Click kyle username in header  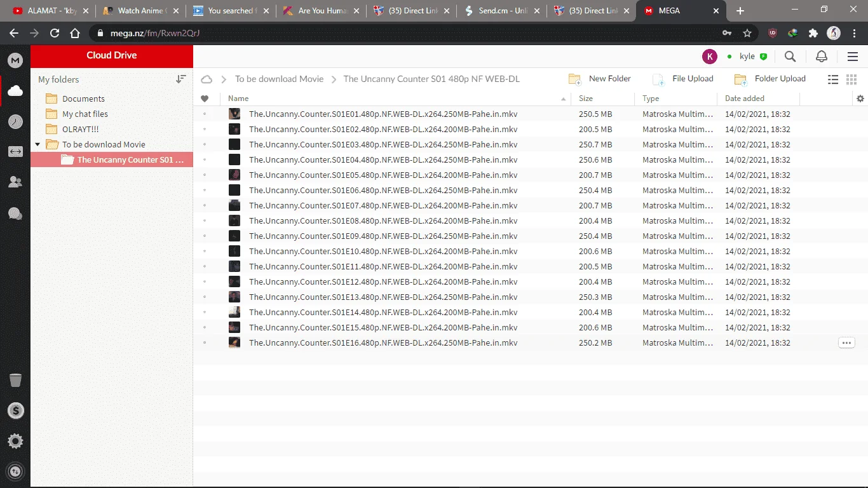tap(747, 57)
